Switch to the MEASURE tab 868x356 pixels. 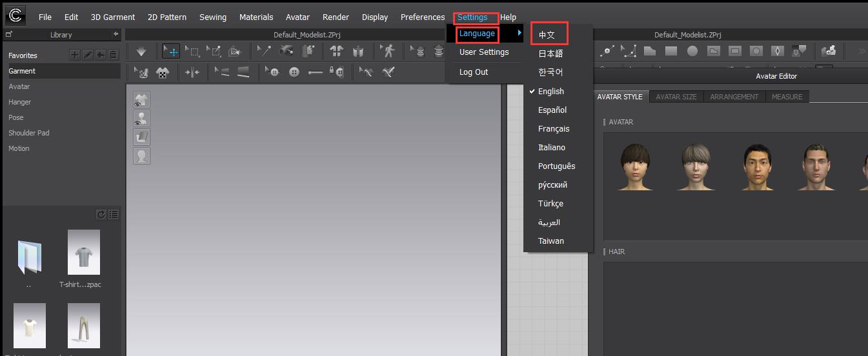coord(787,97)
